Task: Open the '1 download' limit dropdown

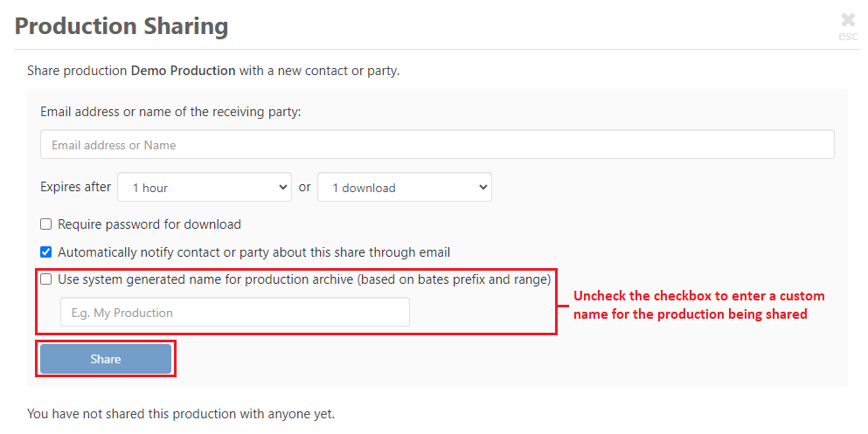Action: [405, 188]
